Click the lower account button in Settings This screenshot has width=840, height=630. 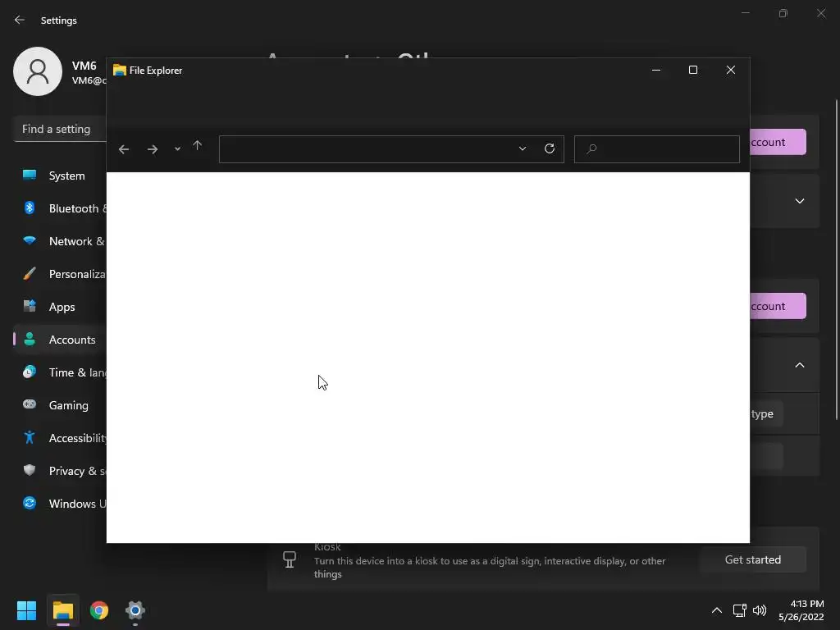pyautogui.click(x=778, y=306)
